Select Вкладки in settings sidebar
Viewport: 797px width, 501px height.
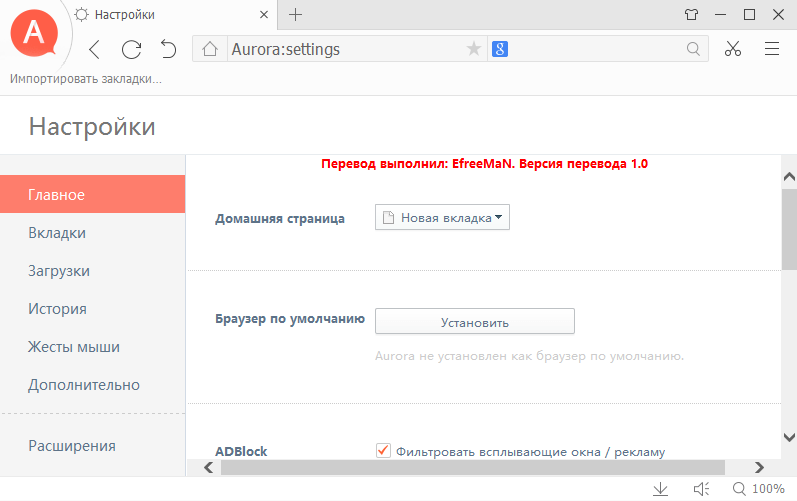tap(57, 233)
